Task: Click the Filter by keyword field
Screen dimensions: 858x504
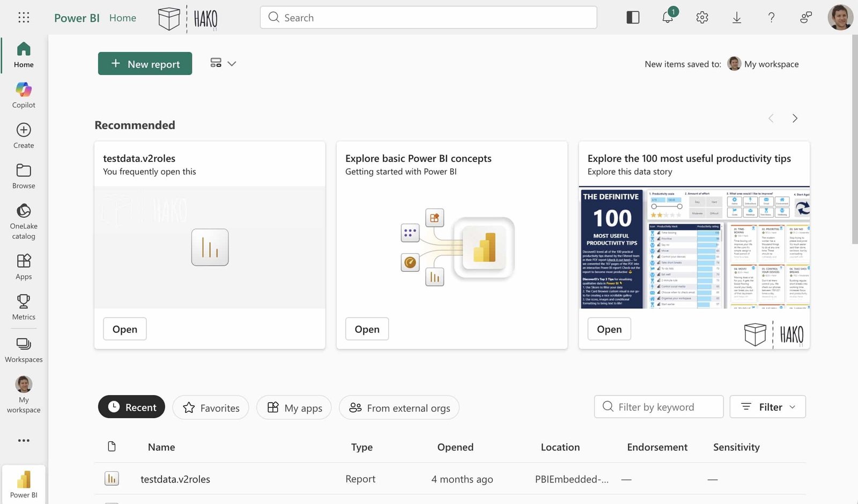Action: 659,406
